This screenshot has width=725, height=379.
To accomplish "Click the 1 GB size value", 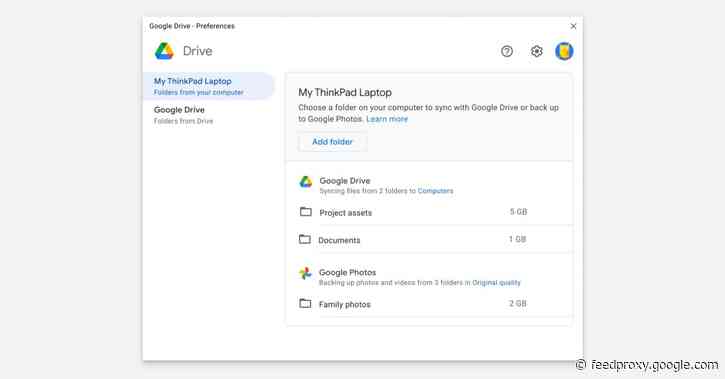I will point(517,239).
